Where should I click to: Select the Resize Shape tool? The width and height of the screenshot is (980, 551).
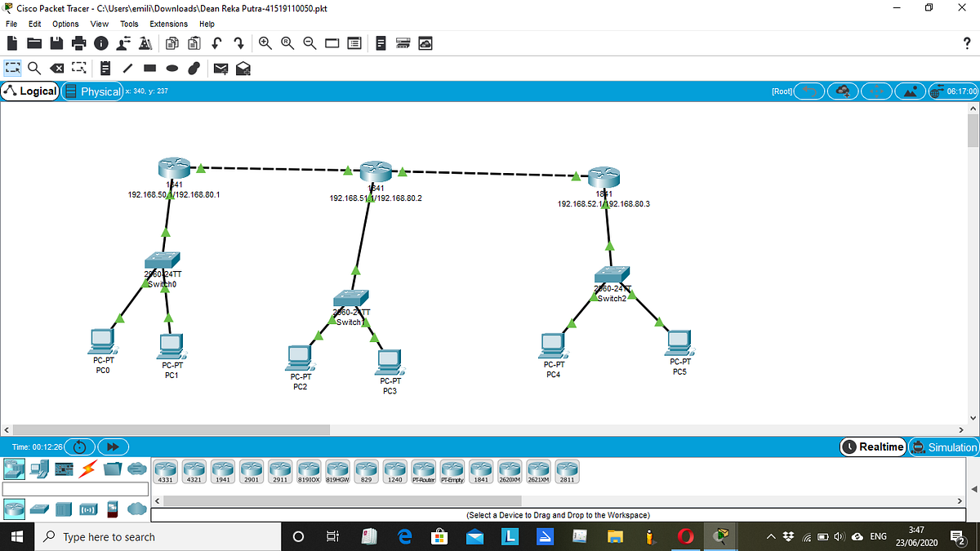pos(78,69)
